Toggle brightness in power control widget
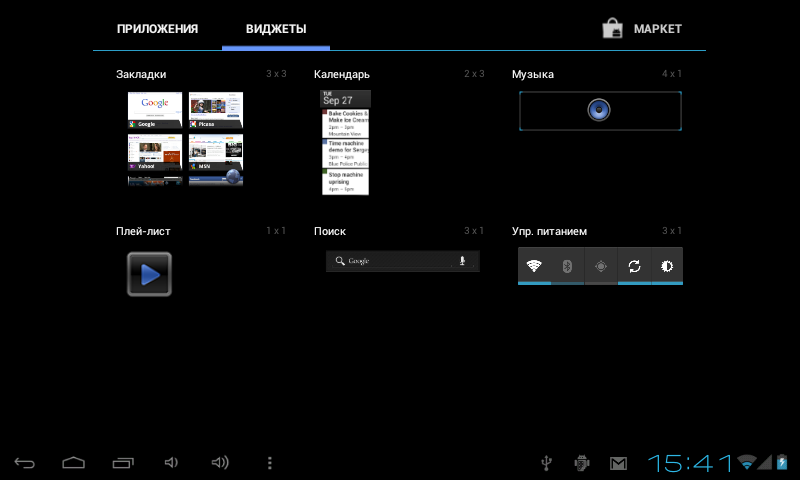The image size is (800, 480). (x=667, y=266)
